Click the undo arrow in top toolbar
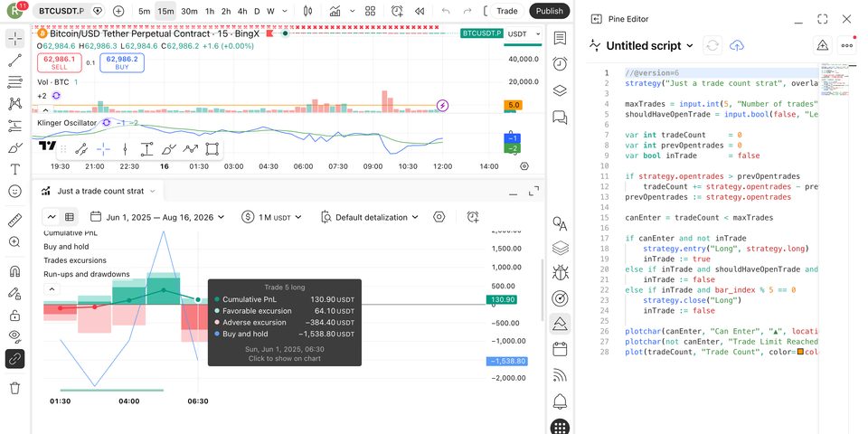 tap(446, 11)
